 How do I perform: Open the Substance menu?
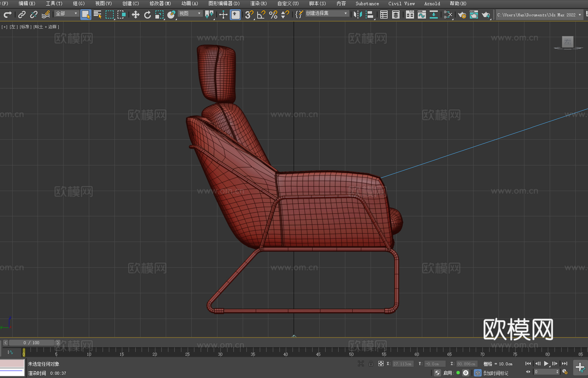pos(367,3)
